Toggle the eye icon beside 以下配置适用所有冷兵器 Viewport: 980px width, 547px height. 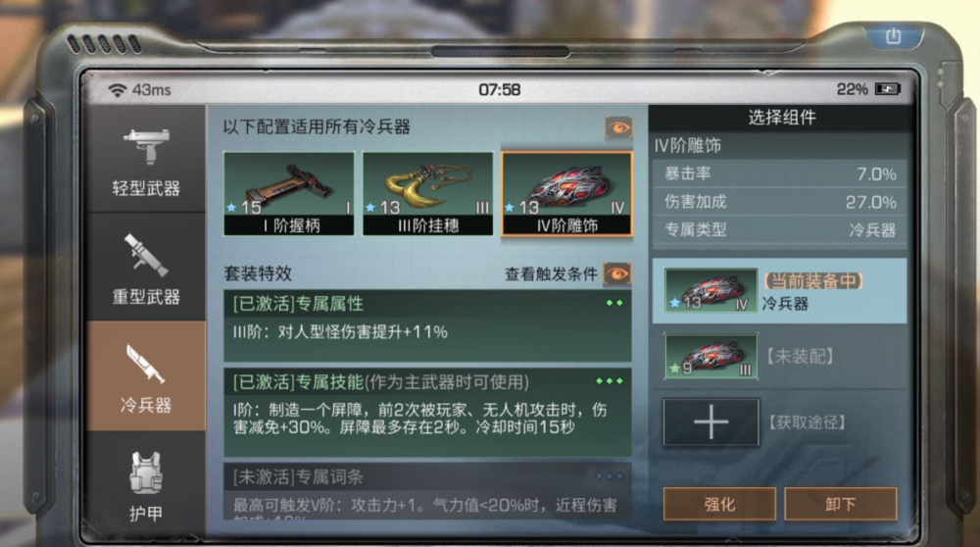click(618, 127)
